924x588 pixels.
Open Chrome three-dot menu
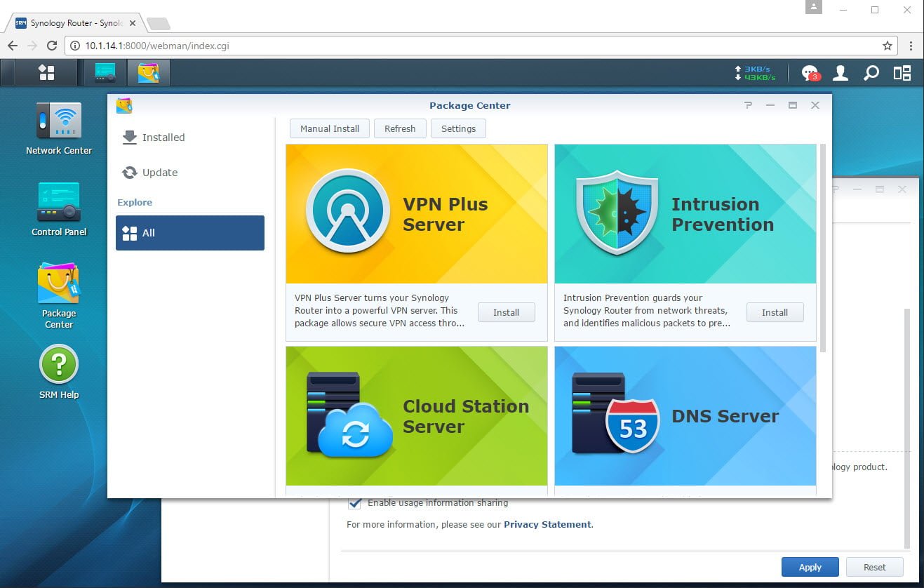(x=911, y=46)
